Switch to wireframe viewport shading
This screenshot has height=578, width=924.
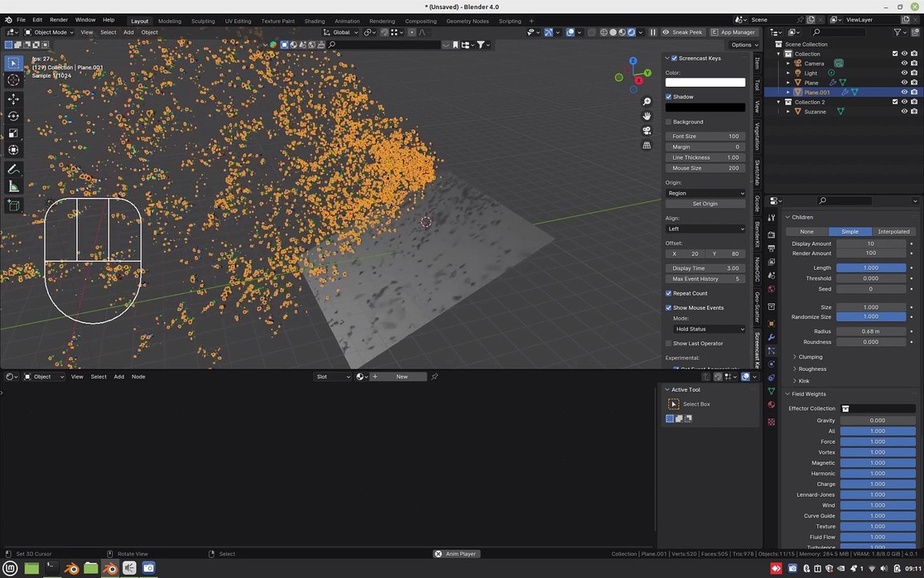pyautogui.click(x=604, y=32)
